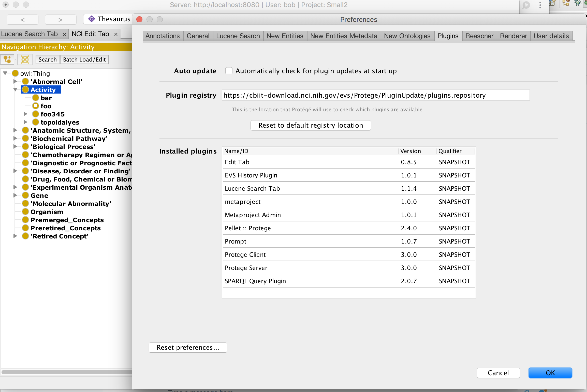This screenshot has height=392, width=587.
Task: Click the Plugin registry URL field
Action: click(x=375, y=95)
